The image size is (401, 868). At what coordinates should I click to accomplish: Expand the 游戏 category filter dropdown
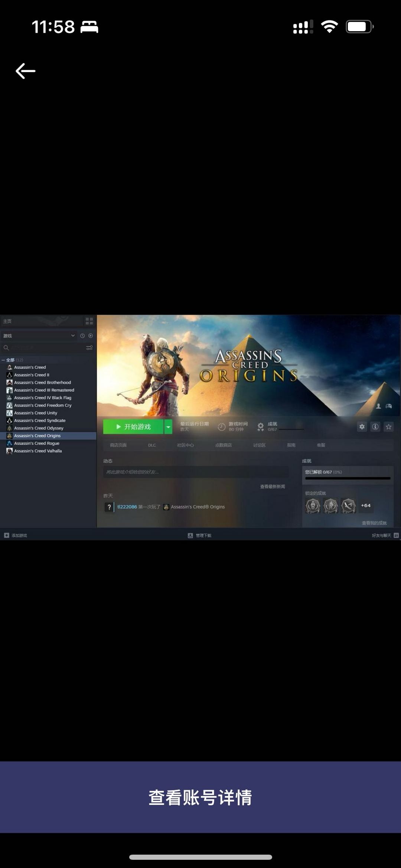[x=39, y=336]
